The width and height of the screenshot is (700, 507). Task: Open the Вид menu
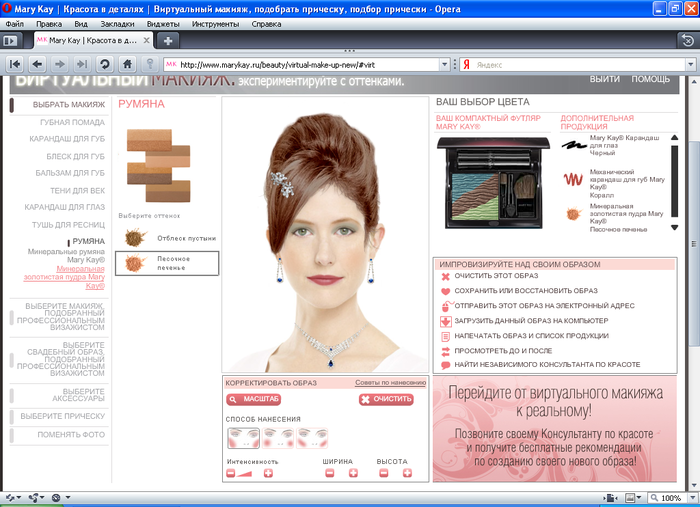81,24
